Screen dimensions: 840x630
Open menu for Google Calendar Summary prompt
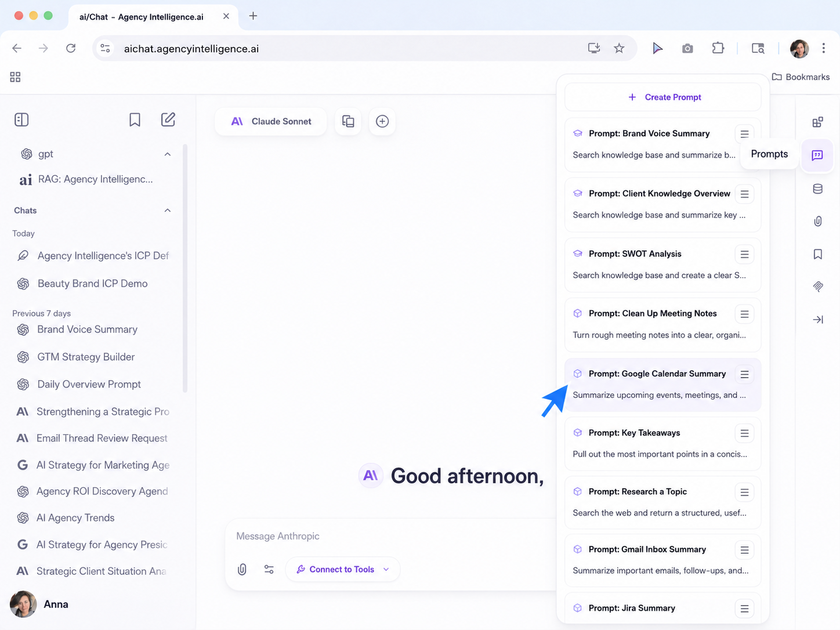point(744,375)
